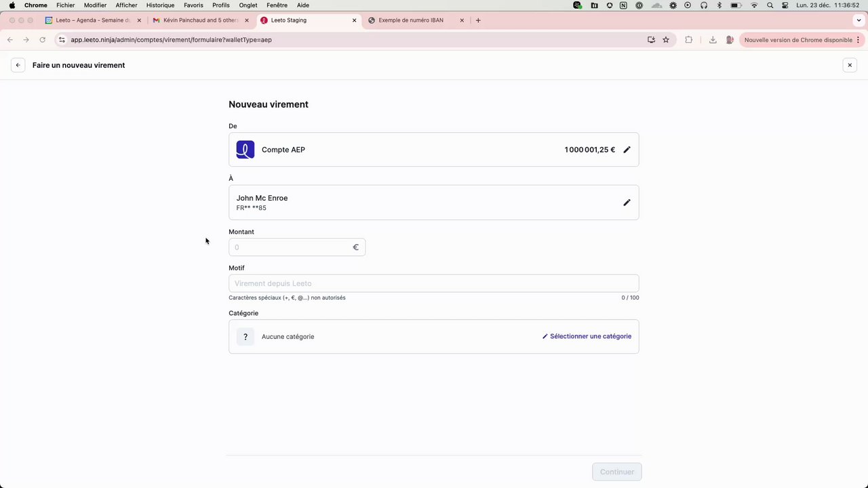Viewport: 868px width, 488px height.
Task: Open the Favoris menu
Action: coord(193,5)
